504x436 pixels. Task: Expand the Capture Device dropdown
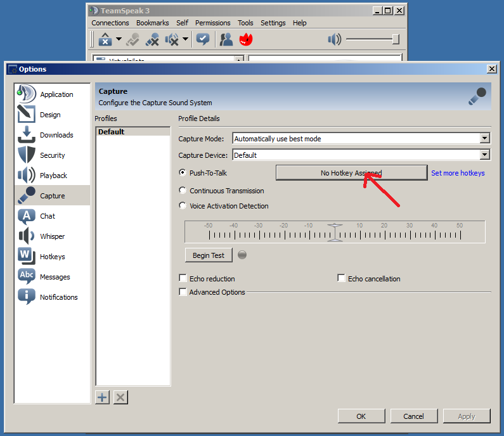(485, 155)
